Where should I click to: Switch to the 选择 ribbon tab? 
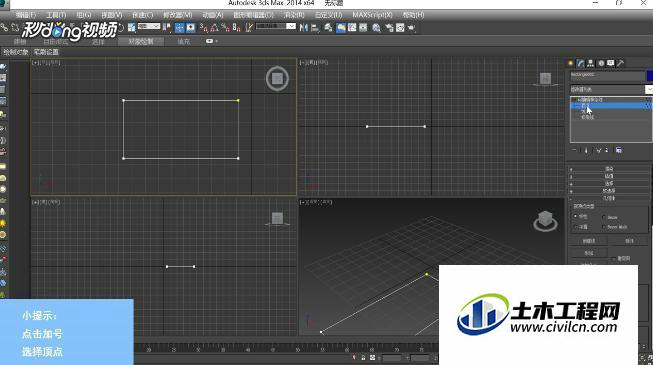[98, 42]
